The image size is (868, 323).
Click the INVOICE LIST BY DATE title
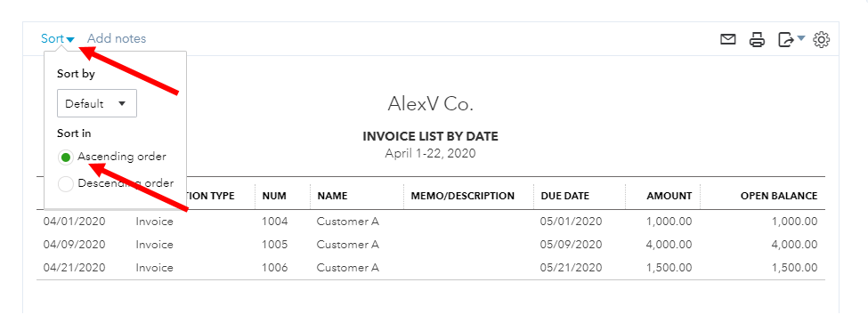tap(430, 136)
